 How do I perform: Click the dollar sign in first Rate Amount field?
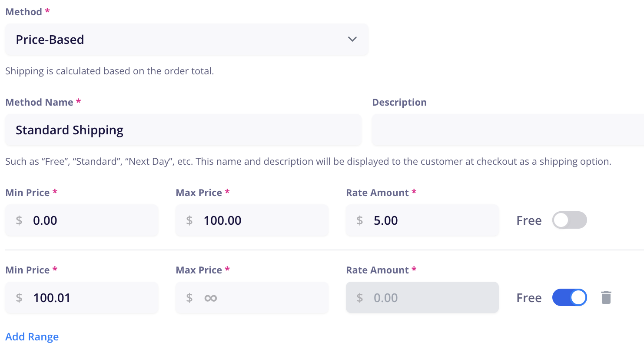click(359, 220)
